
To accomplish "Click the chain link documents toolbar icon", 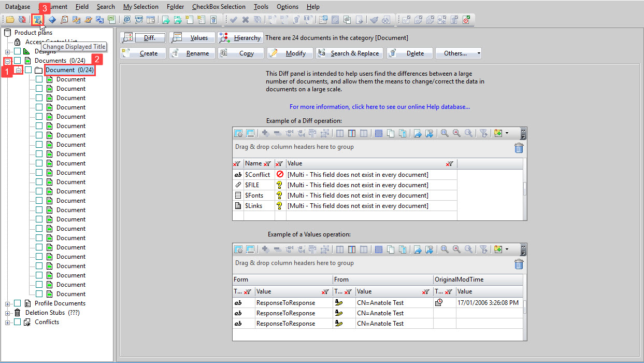I will click(x=347, y=20).
